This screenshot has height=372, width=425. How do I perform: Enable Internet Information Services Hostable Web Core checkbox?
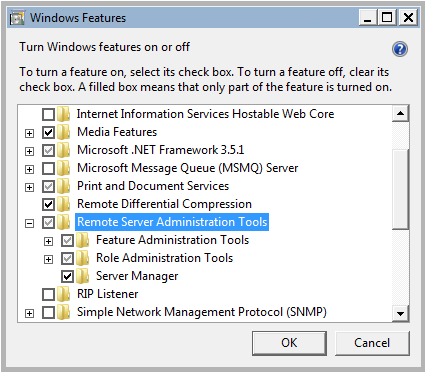[48, 115]
